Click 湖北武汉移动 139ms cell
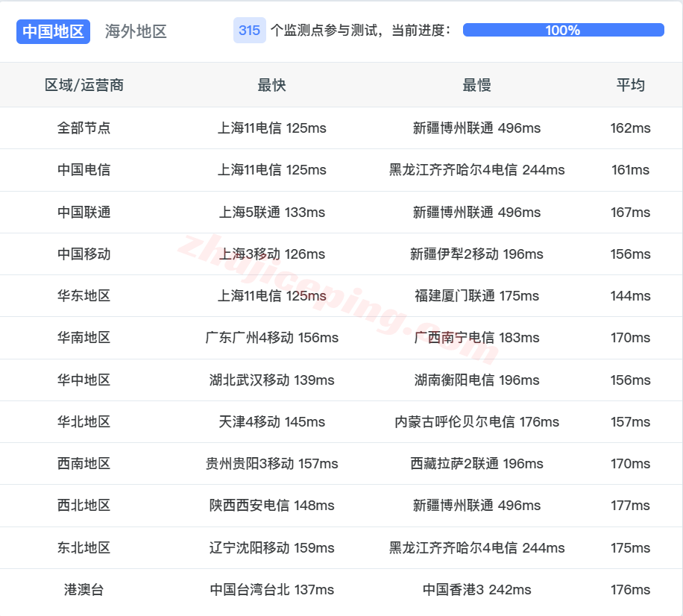Screen dimensions: 683x616 pos(272,380)
